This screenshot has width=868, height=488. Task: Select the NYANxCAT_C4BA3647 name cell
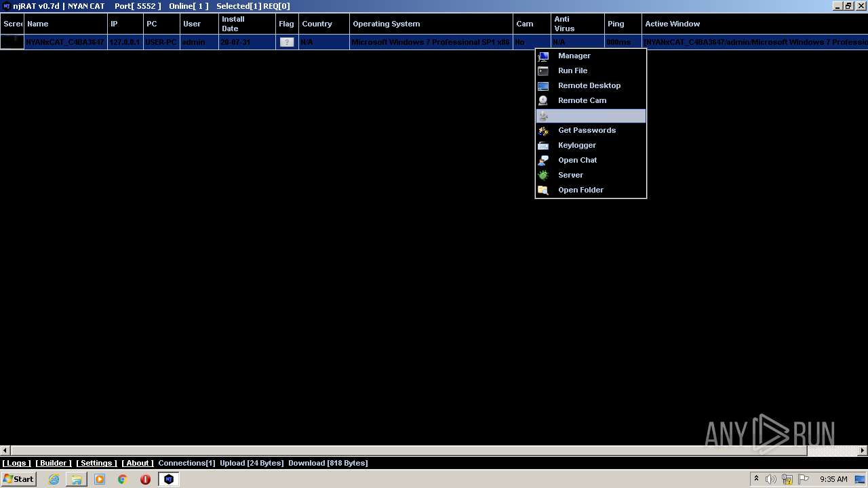coord(65,42)
